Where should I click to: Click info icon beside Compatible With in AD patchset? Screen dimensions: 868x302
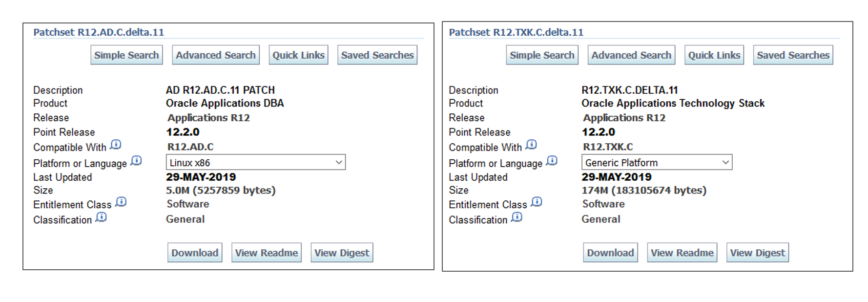pos(116,145)
